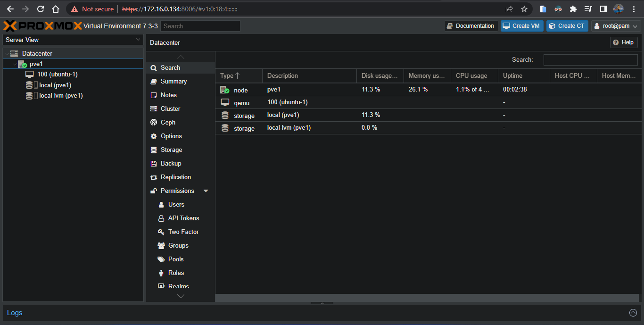Sort by the Type column header
644x325 pixels.
point(230,75)
